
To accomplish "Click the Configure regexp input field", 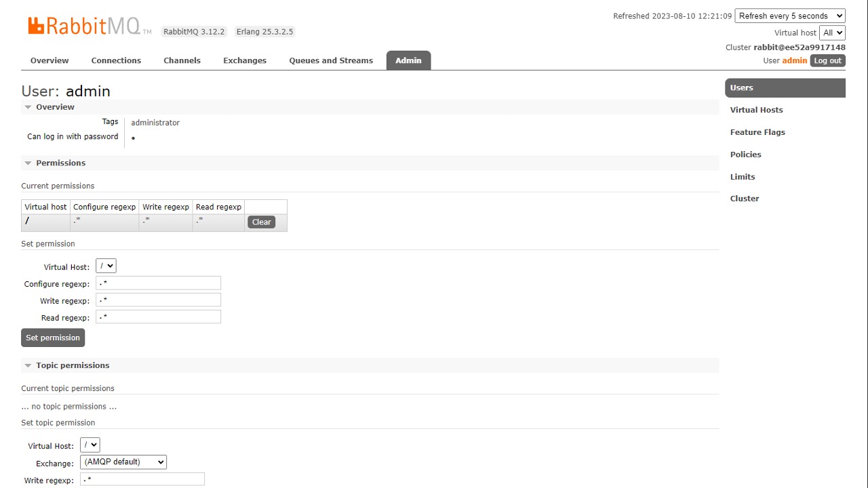I will [158, 283].
